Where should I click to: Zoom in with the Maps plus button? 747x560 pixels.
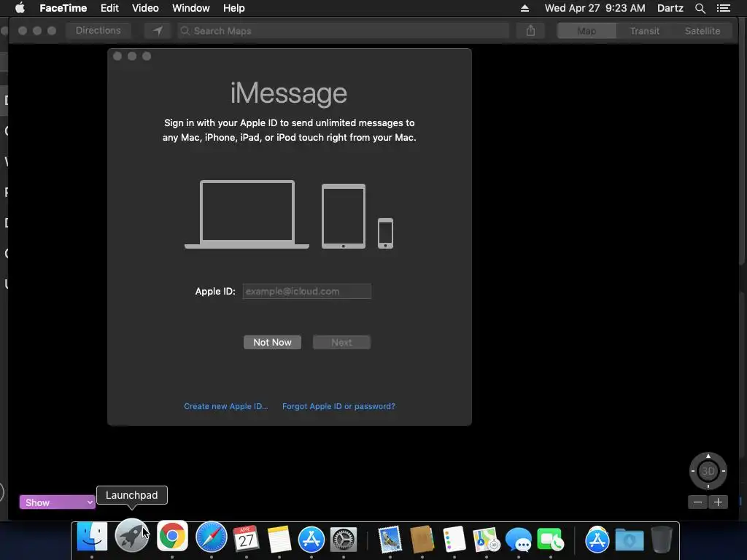(x=718, y=502)
